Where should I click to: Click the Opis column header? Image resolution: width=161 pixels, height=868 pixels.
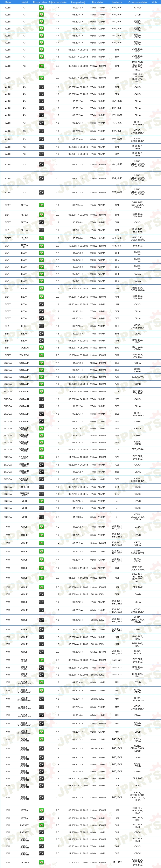point(154,2)
